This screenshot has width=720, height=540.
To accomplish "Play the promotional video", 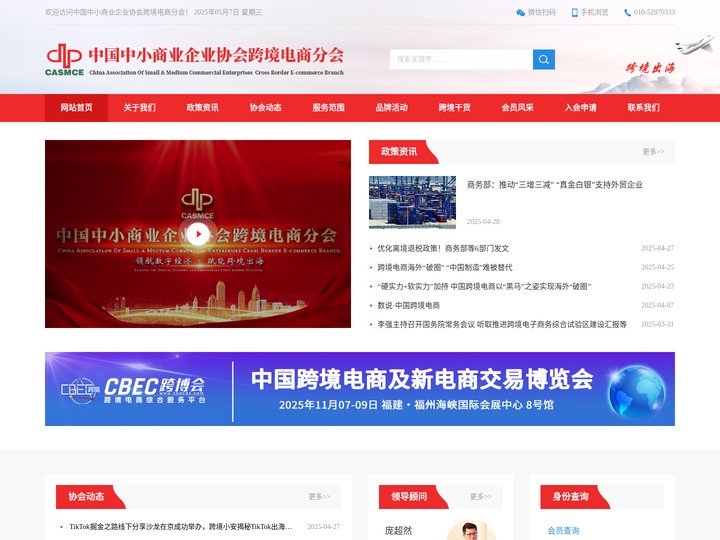I will [198, 234].
